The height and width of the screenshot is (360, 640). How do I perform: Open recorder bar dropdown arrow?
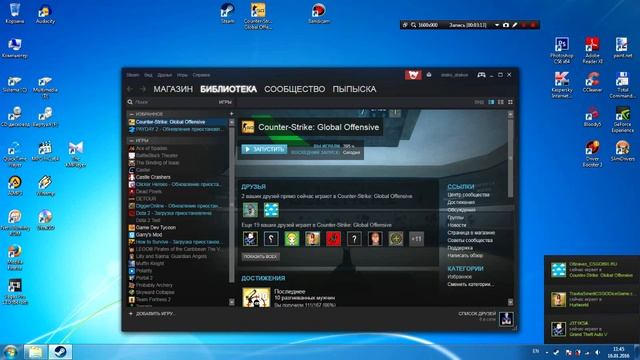click(x=497, y=25)
